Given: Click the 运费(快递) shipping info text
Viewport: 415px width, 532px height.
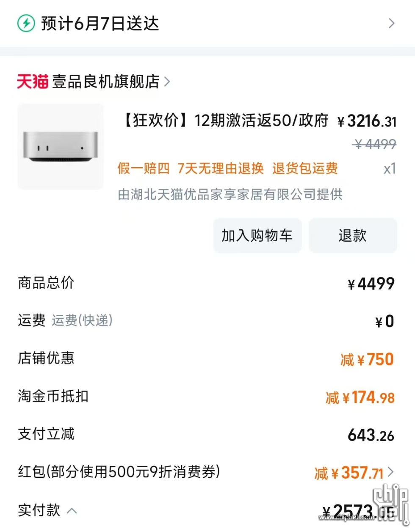Looking at the screenshot, I should pos(82,320).
